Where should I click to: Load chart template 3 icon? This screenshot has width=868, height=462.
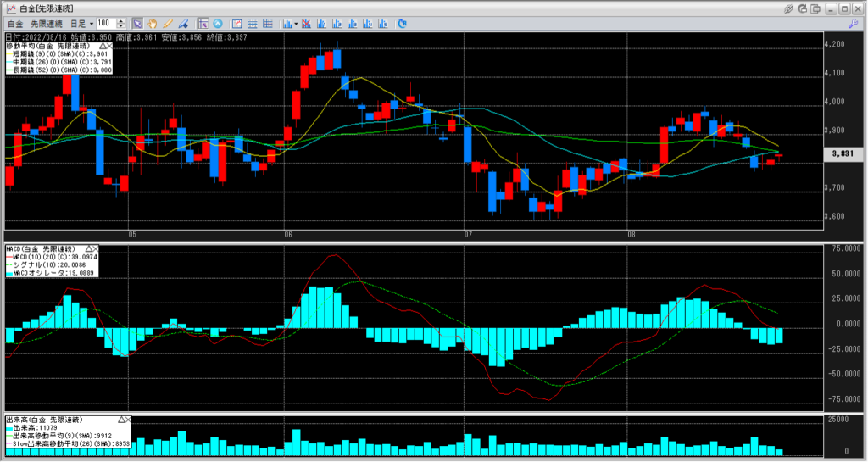[352, 24]
